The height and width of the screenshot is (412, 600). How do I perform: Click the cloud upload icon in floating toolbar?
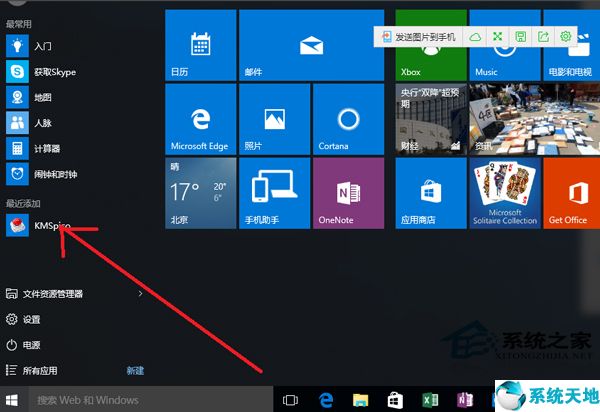point(475,37)
